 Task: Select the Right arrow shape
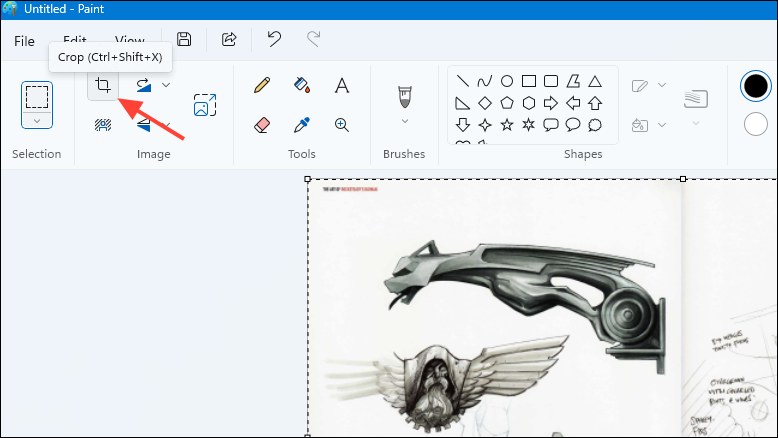[551, 103]
